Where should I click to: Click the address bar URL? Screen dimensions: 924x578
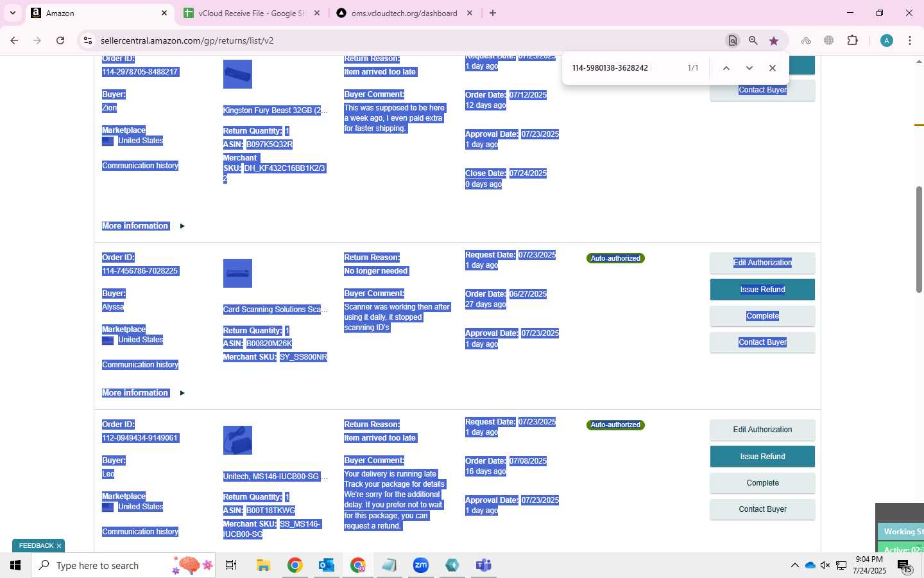click(187, 40)
